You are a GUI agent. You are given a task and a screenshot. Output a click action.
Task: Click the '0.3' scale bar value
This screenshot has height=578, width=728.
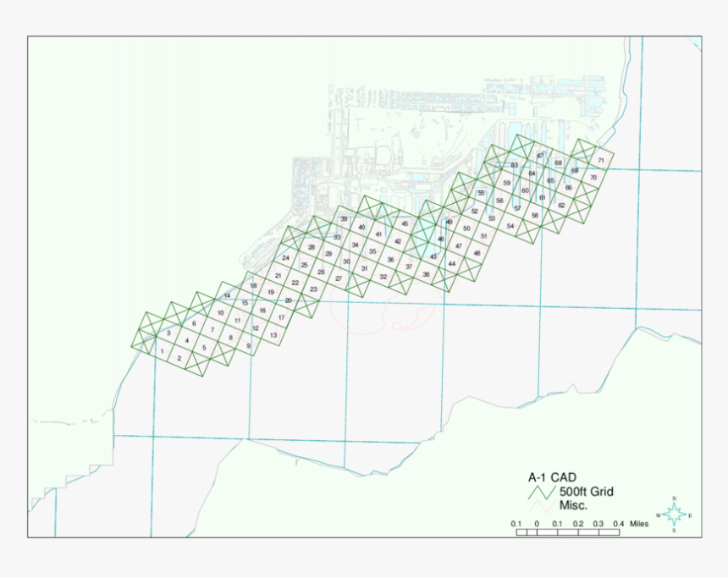pos(598,524)
